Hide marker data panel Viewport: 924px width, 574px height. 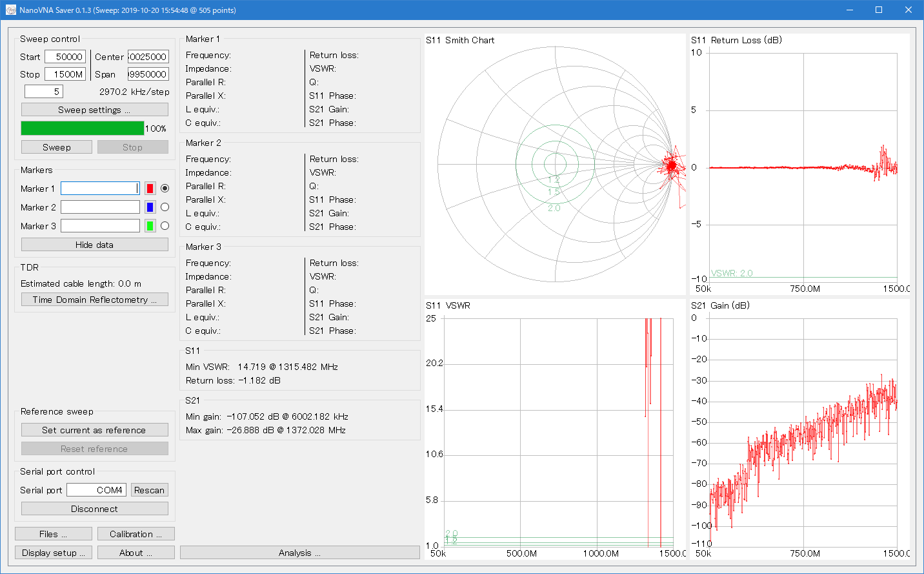click(95, 245)
